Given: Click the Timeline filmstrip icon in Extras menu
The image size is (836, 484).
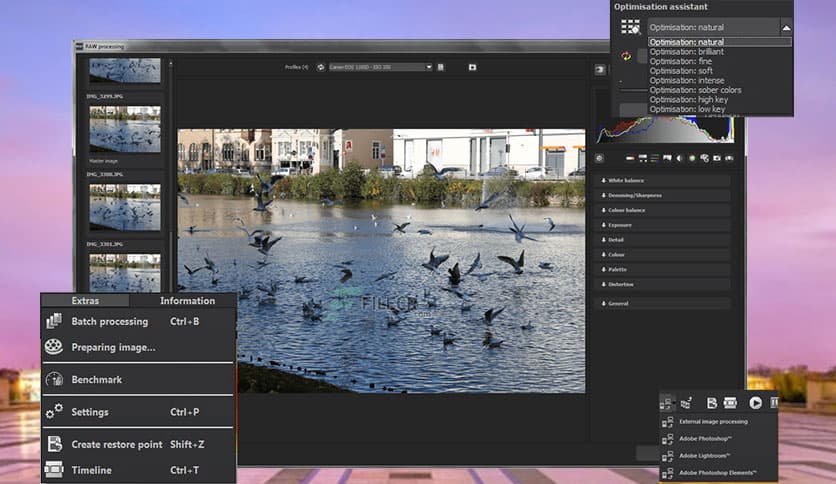Looking at the screenshot, I should 54,470.
